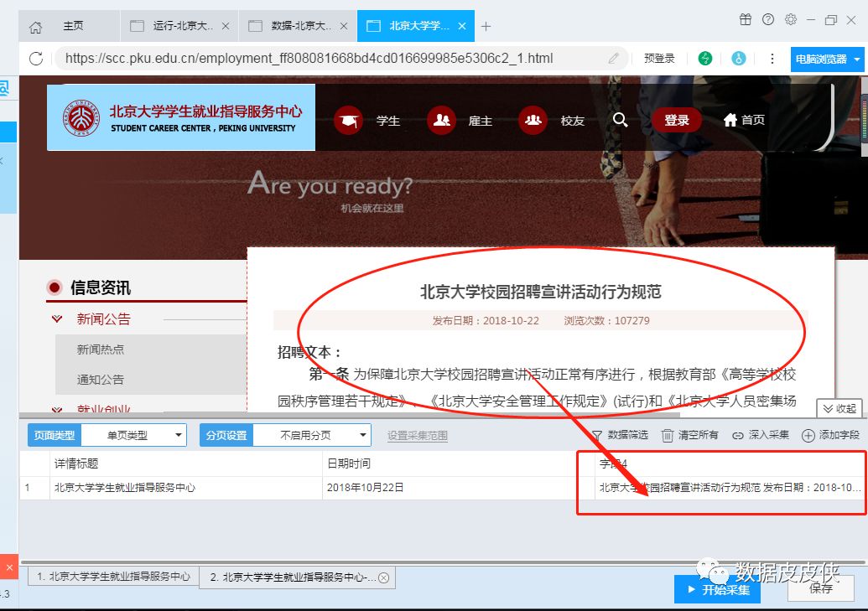The height and width of the screenshot is (611, 868).
Task: Open the three-dot more menu
Action: coord(772,58)
